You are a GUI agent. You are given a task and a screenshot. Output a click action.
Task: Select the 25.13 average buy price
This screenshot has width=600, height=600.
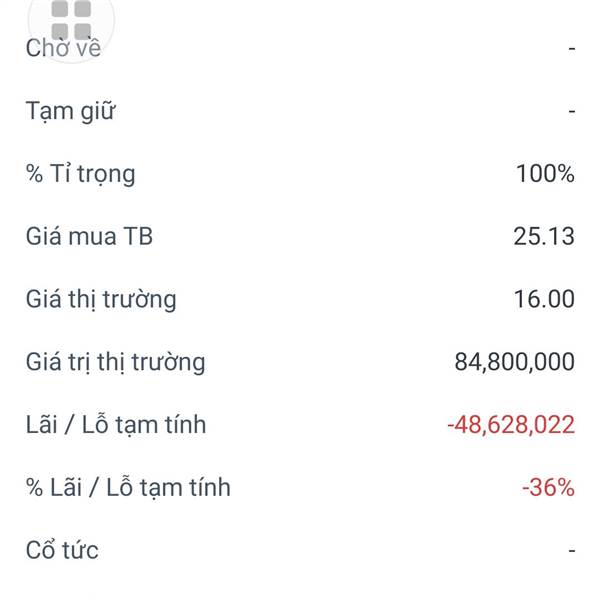[x=544, y=236]
